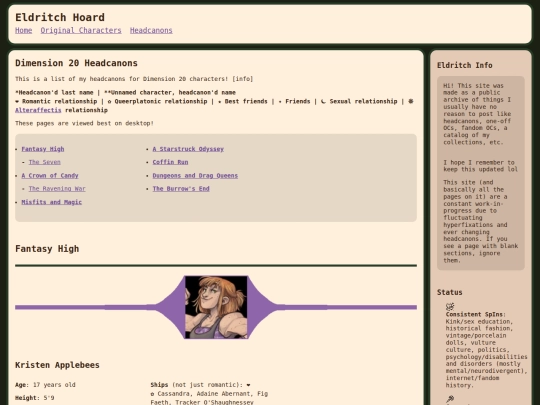This screenshot has height=405, width=540.
Task: Click the [info] text after intro
Action: pos(242,79)
